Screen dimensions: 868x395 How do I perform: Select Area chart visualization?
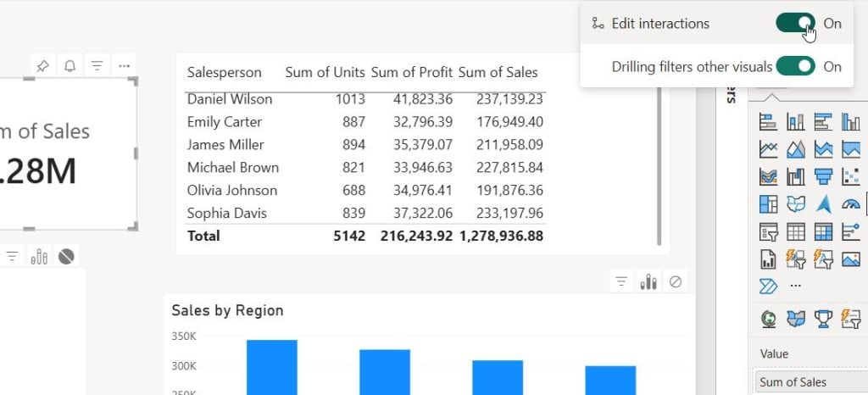(795, 149)
